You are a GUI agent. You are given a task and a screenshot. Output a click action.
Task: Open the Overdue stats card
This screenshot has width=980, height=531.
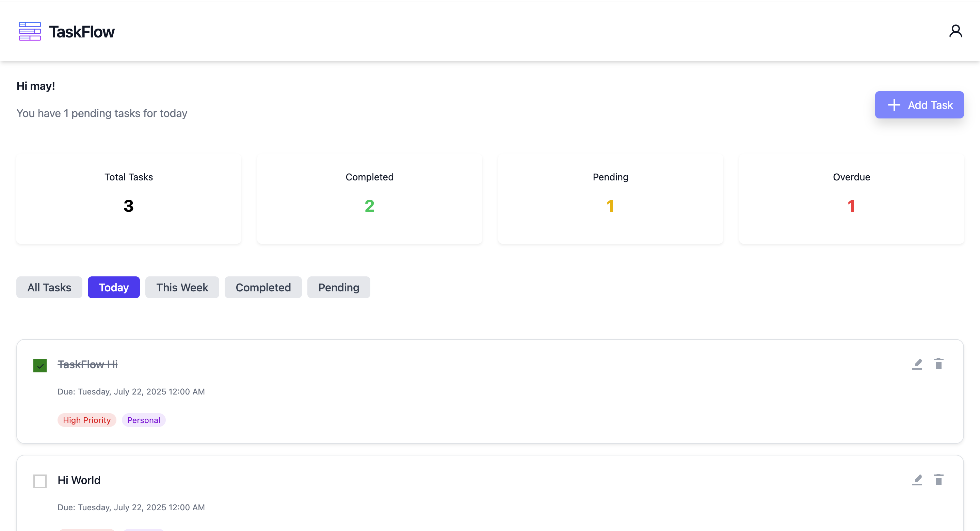click(851, 199)
